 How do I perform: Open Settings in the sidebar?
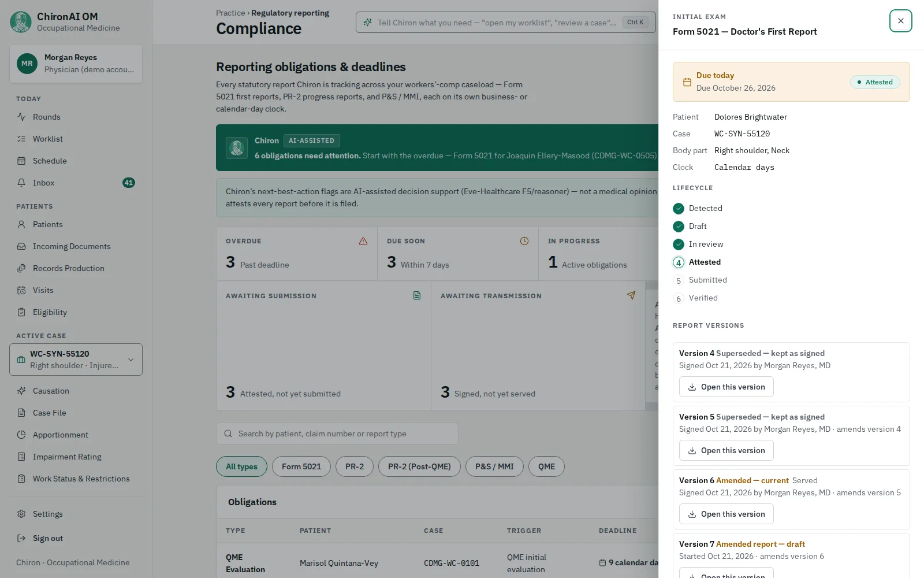76,514
